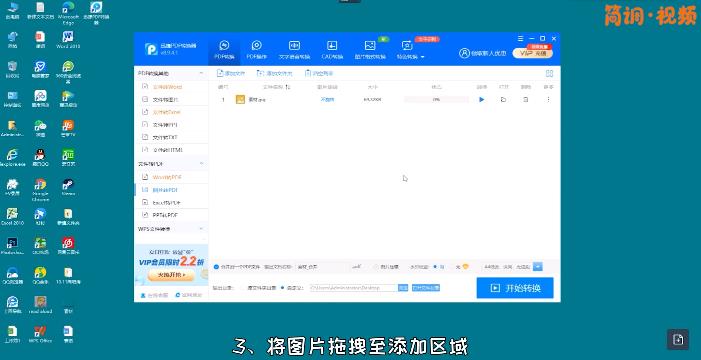Click the output path input field
The image size is (701, 360).
[x=353, y=288]
